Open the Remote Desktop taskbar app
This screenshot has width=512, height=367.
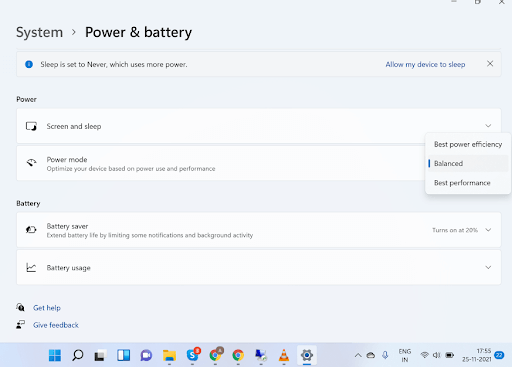[261, 355]
